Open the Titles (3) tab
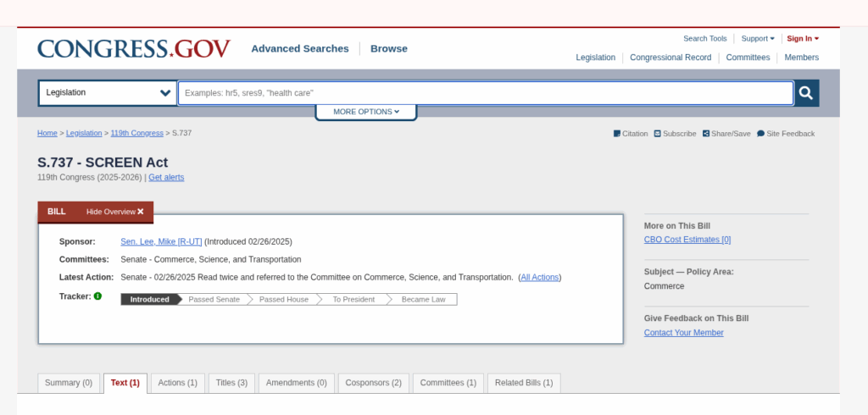 (x=231, y=383)
